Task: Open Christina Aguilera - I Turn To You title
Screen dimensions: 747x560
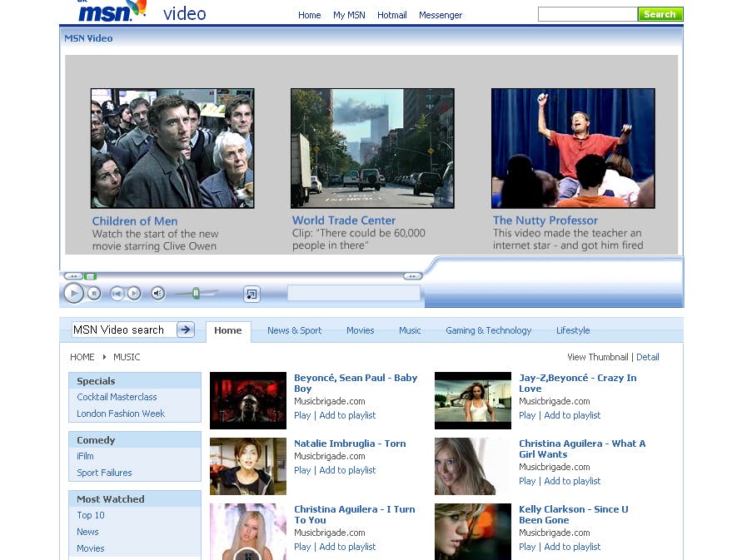Action: click(x=355, y=515)
